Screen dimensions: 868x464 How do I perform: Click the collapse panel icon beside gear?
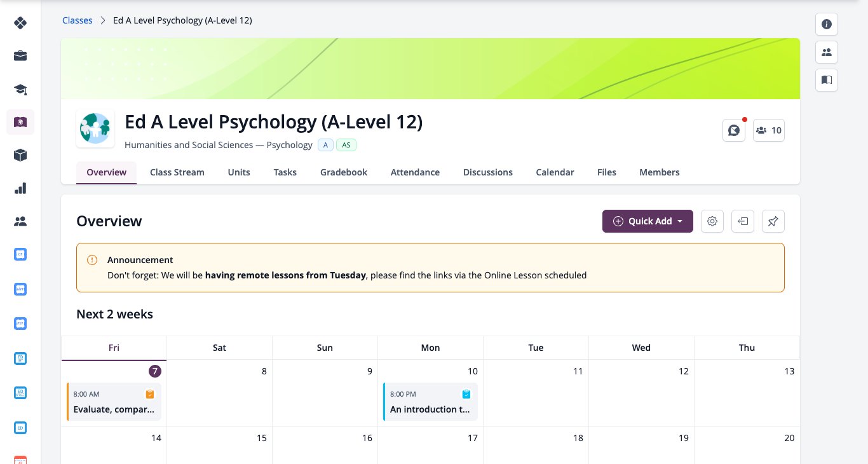point(743,221)
